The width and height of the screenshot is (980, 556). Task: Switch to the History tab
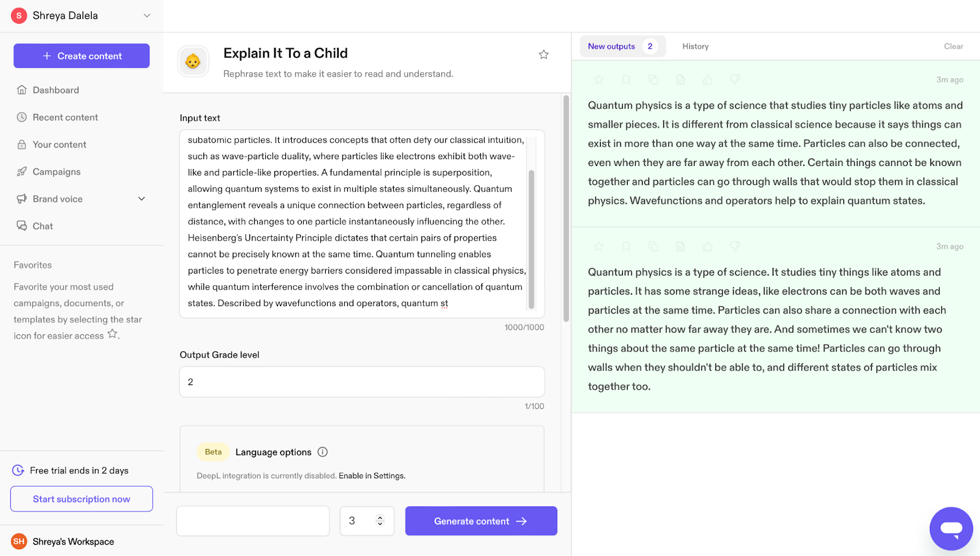pos(695,47)
